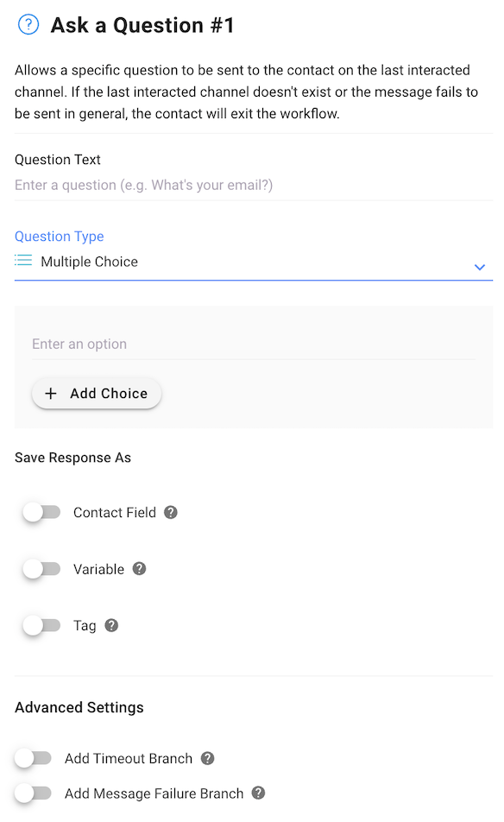Image resolution: width=504 pixels, height=822 pixels.
Task: Click the Question Text input field
Action: point(254,185)
